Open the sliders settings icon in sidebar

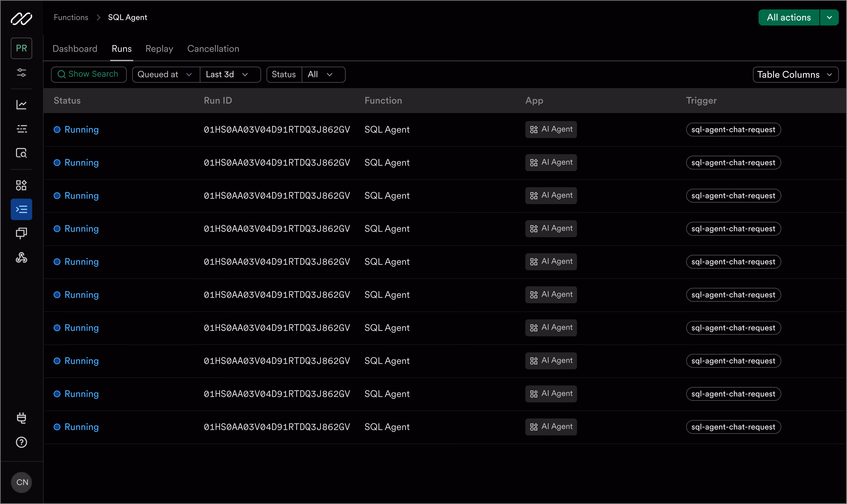21,72
